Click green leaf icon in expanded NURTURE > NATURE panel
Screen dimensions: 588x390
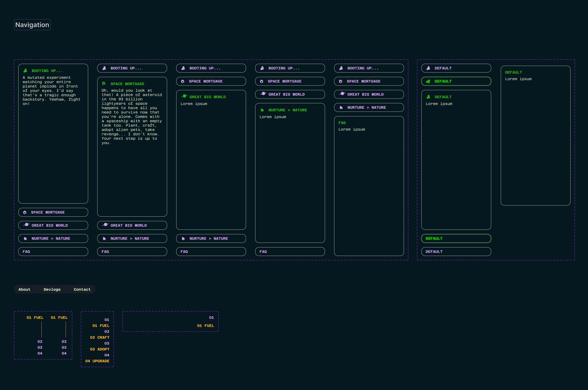pyautogui.click(x=262, y=110)
